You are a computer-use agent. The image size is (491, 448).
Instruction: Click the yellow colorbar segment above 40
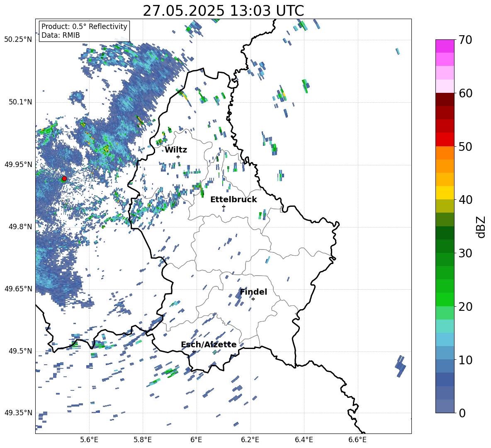pos(445,193)
